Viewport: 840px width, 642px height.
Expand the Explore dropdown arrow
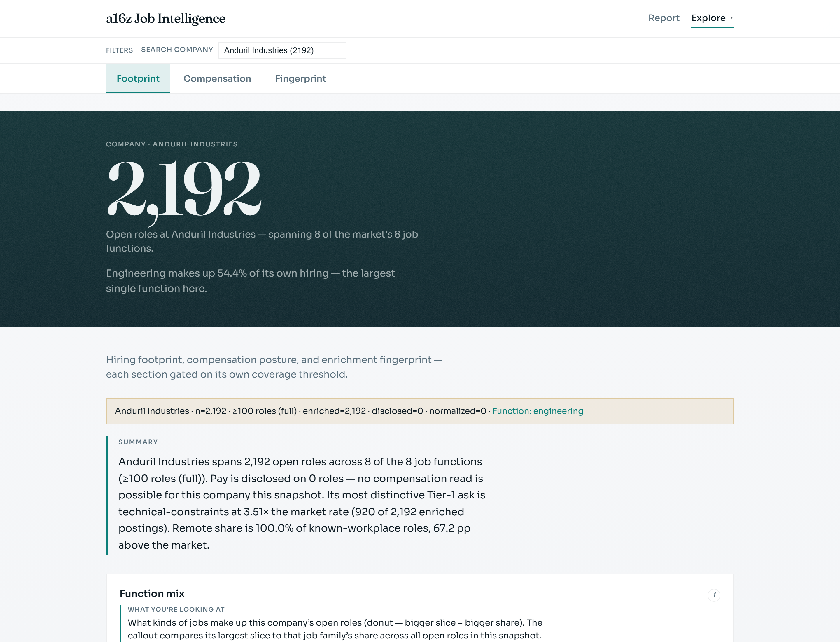click(x=731, y=18)
